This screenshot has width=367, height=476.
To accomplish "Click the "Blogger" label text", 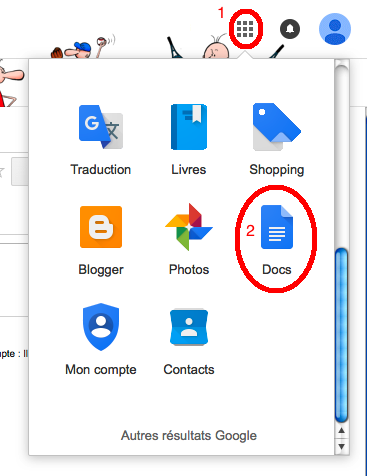I will [101, 270].
